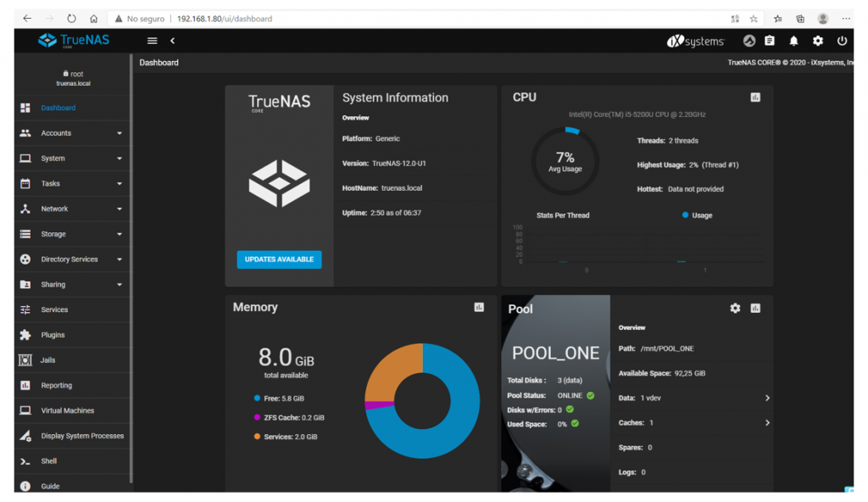This screenshot has height=502, width=868.
Task: Open Display System Processes item
Action: point(72,436)
